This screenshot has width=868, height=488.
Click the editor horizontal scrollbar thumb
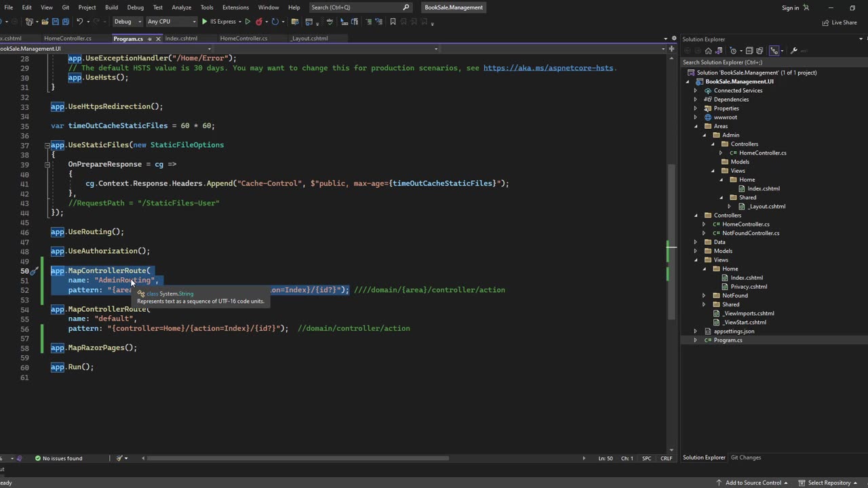[x=298, y=458]
